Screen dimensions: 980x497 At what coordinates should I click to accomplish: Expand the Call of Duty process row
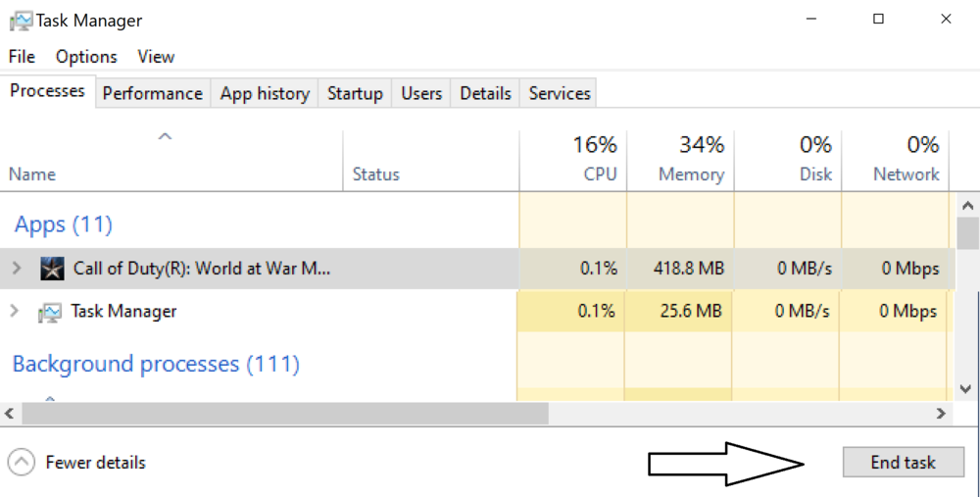tap(15, 268)
